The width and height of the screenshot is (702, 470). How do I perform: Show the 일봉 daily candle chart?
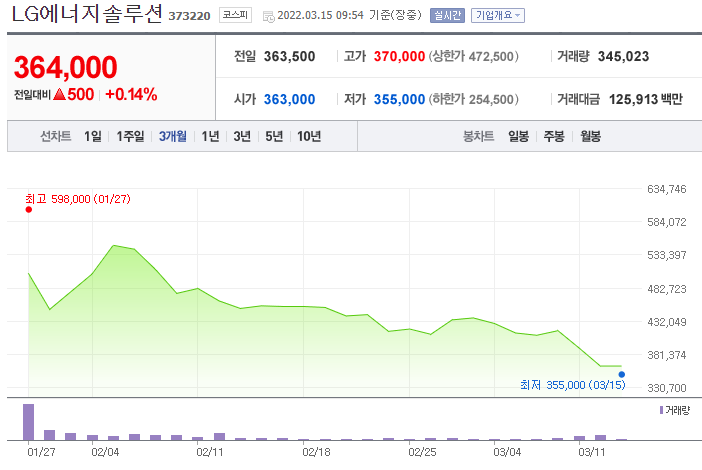518,136
